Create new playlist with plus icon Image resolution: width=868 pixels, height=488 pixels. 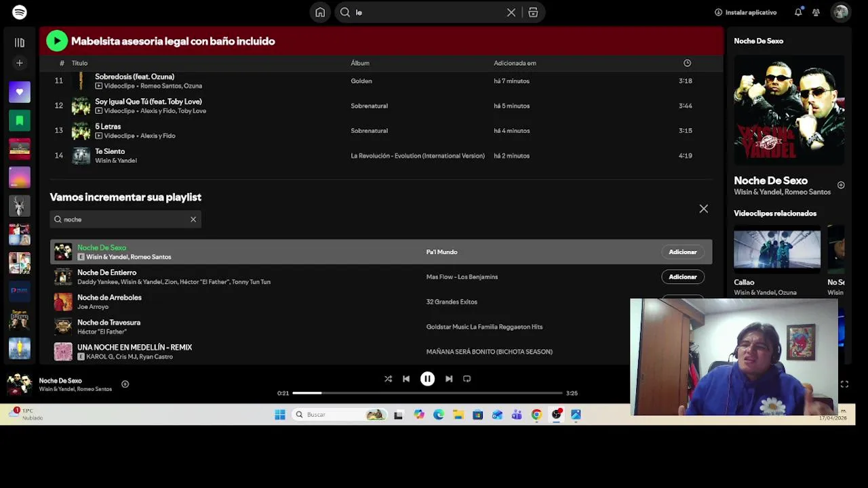click(20, 63)
